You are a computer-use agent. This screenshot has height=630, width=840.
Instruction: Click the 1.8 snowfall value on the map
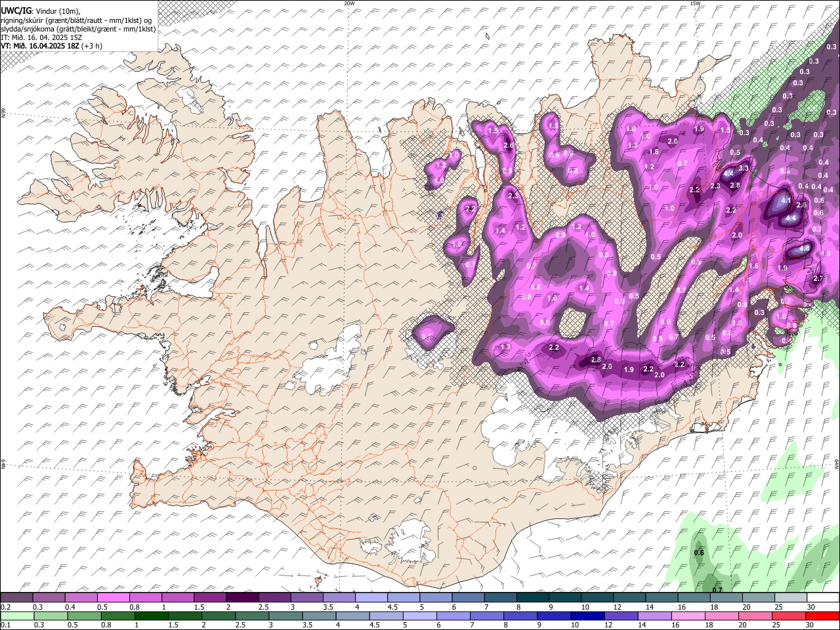(654, 152)
